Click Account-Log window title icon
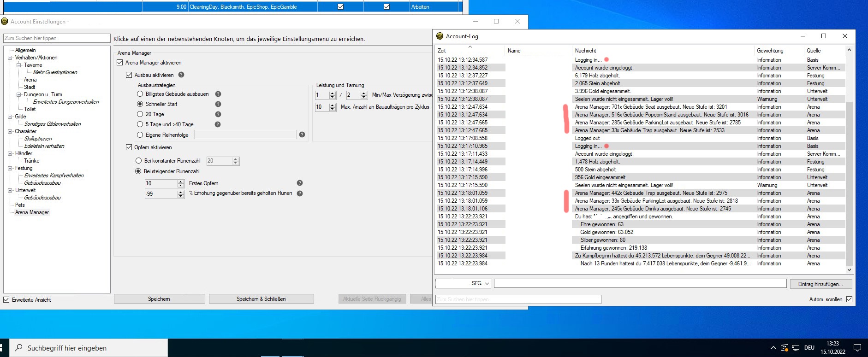The width and height of the screenshot is (868, 357). 440,36
